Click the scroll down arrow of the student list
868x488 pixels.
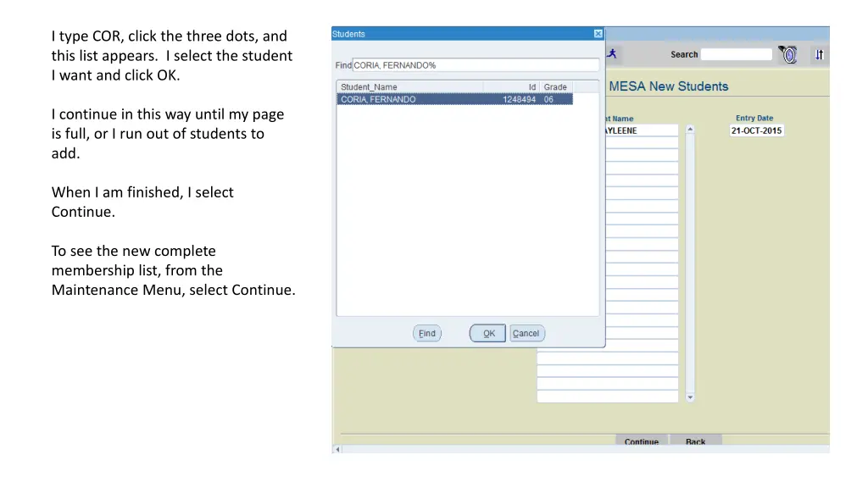[x=690, y=397]
